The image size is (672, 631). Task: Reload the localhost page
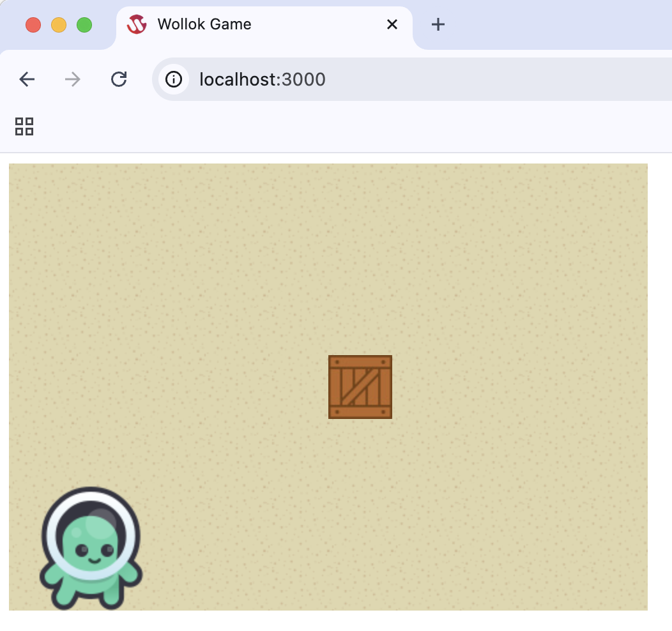click(119, 79)
